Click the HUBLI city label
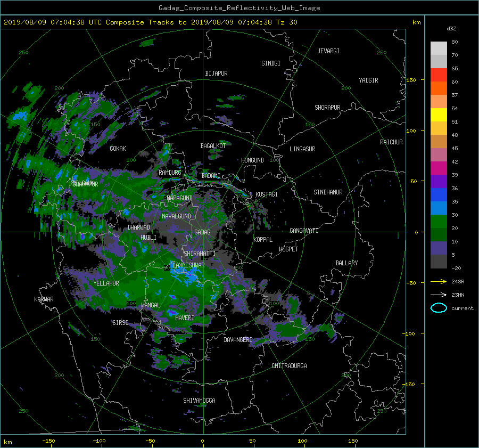This screenshot has width=479, height=448. 148,238
